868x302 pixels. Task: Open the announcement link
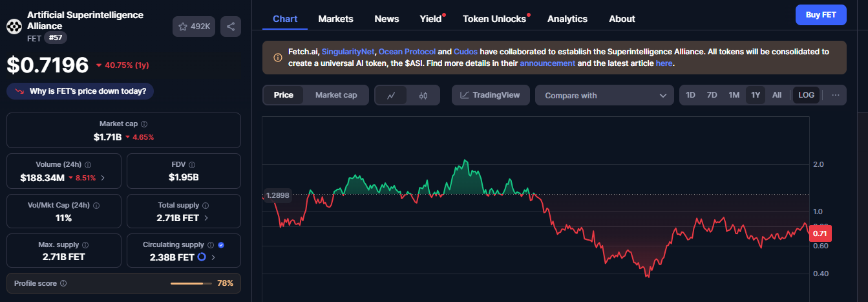[x=547, y=63]
